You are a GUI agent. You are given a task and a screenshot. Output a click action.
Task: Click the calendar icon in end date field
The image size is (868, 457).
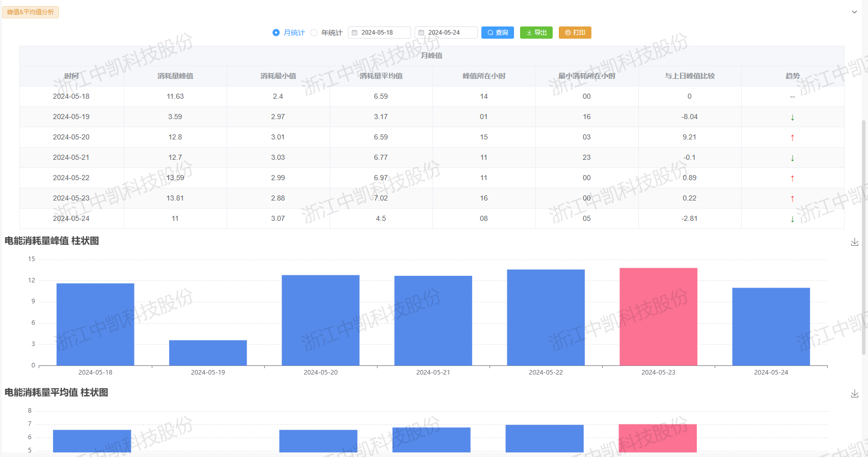click(x=421, y=33)
